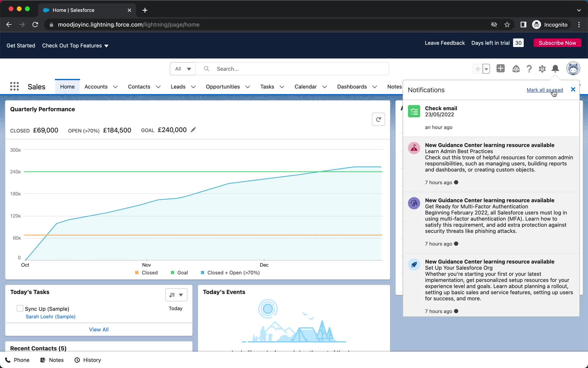Image resolution: width=588 pixels, height=368 pixels.
Task: Open the Sync Up (Sample) task
Action: coord(47,309)
